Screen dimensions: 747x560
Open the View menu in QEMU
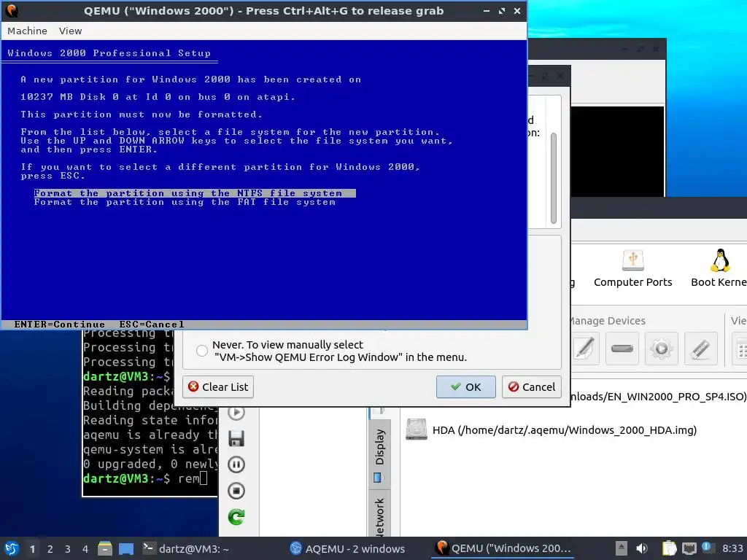(x=70, y=31)
